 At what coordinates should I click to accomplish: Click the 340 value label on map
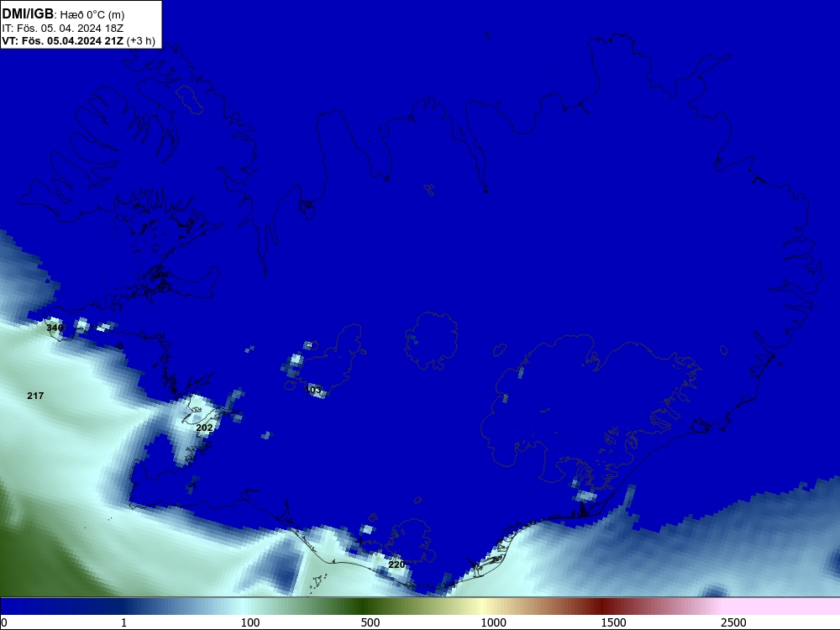click(55, 328)
